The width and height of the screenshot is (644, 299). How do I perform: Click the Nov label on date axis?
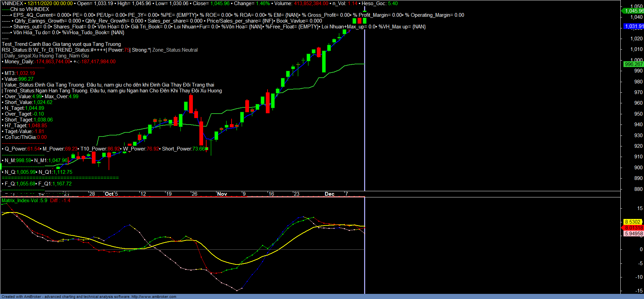pyautogui.click(x=222, y=194)
